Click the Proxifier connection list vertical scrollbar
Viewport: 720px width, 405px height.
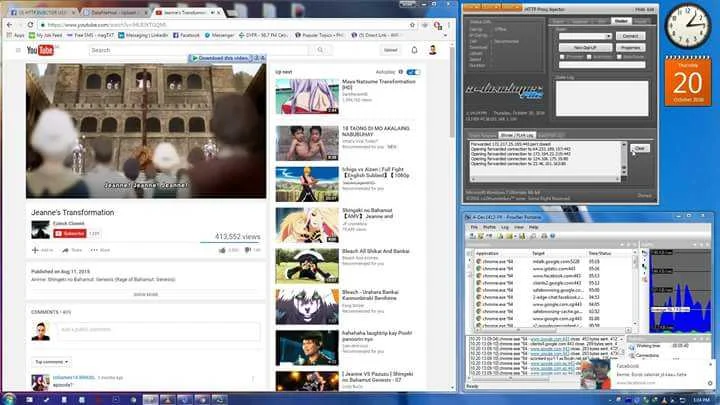click(x=636, y=289)
